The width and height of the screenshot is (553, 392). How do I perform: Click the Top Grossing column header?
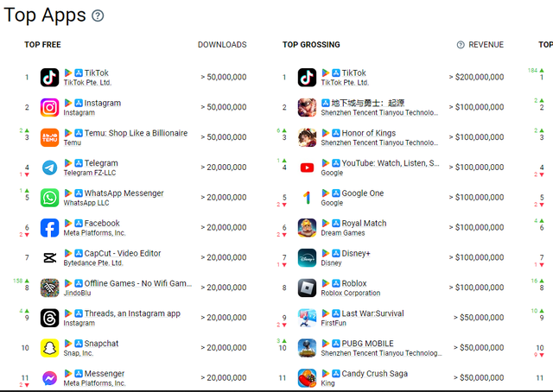click(311, 45)
